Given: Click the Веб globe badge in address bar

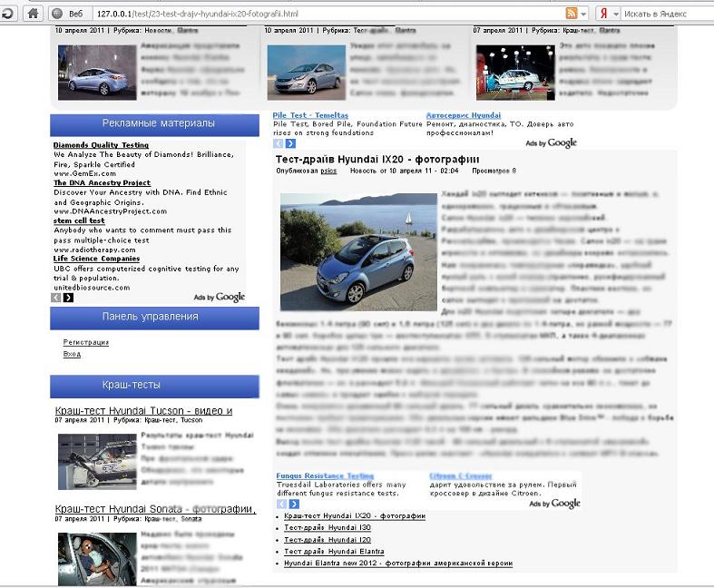Looking at the screenshot, I should pyautogui.click(x=68, y=14).
